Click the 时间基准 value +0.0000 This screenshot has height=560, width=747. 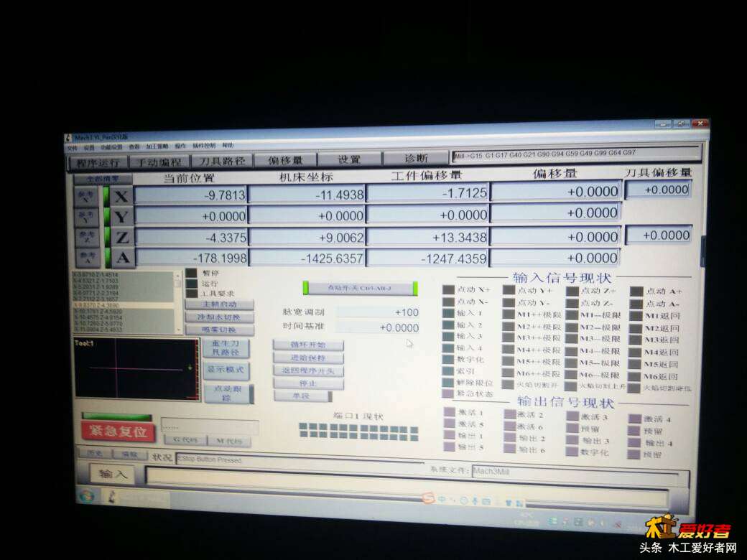378,328
